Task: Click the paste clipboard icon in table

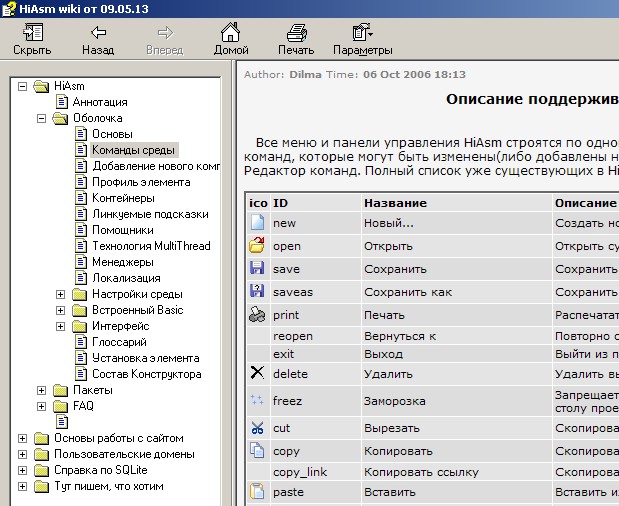Action: pyautogui.click(x=257, y=491)
